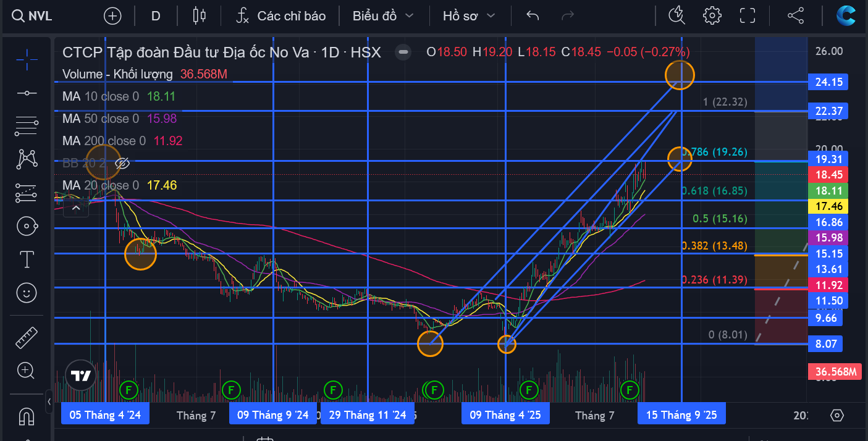Click the Fibonacci 0.618 (16.85) level label
The width and height of the screenshot is (868, 441).
click(x=714, y=191)
